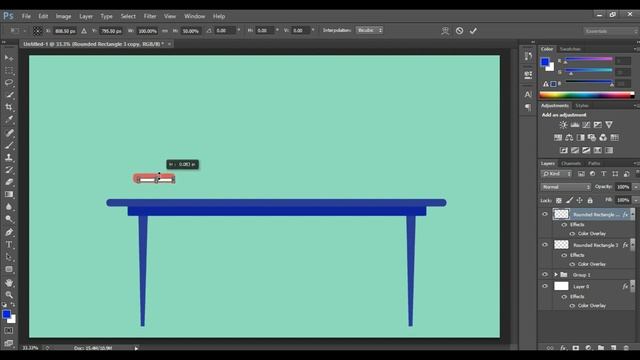640x360 pixels.
Task: Select the Hand tool
Action: pyautogui.click(x=9, y=282)
